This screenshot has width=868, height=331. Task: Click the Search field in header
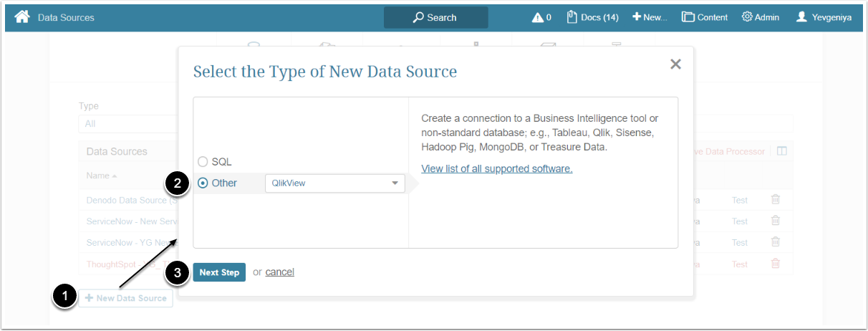point(435,17)
